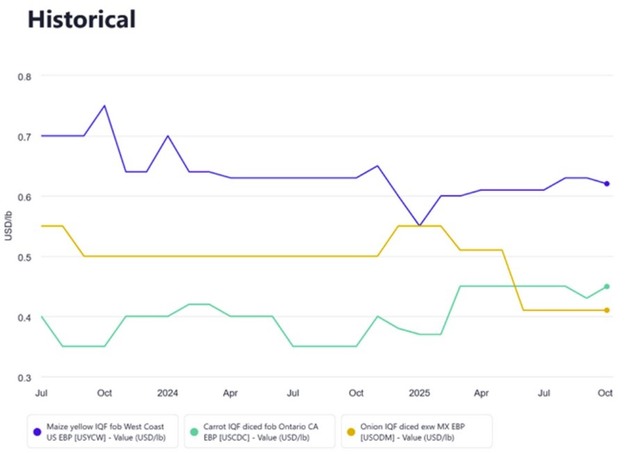
Task: Click the purple Maize legend dot
Action: point(38,432)
